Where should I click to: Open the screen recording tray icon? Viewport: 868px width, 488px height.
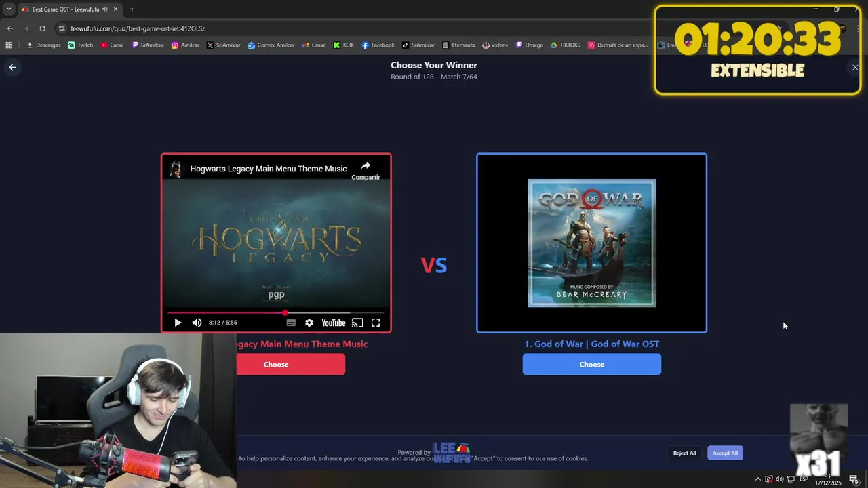pyautogui.click(x=768, y=479)
